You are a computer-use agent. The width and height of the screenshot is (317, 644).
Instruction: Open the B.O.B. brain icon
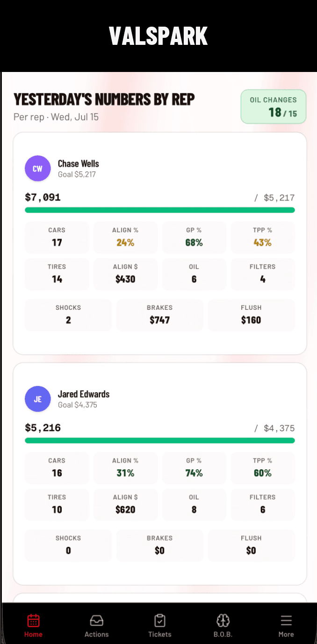(223, 620)
